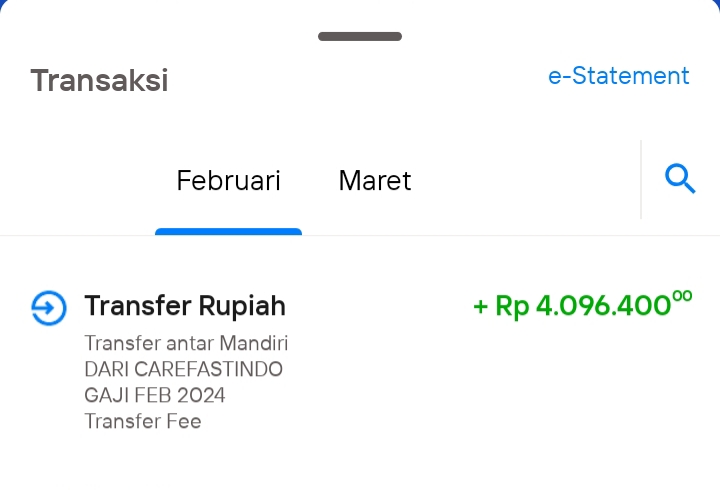Image resolution: width=720 pixels, height=490 pixels.
Task: Click the green plus sign before Rp
Action: point(480,306)
